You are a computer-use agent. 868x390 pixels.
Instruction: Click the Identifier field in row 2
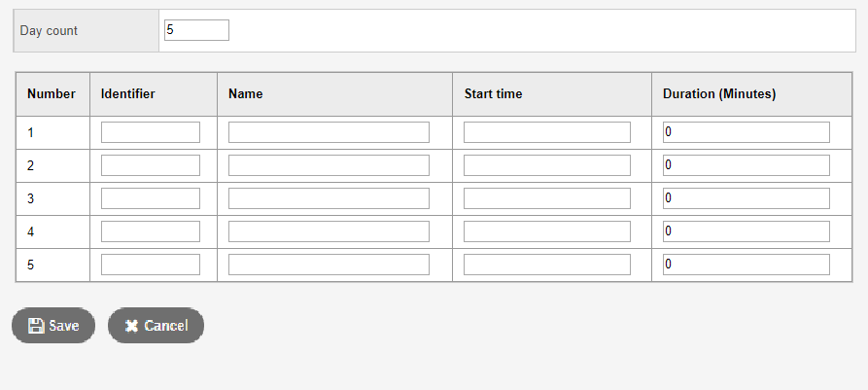coord(151,165)
